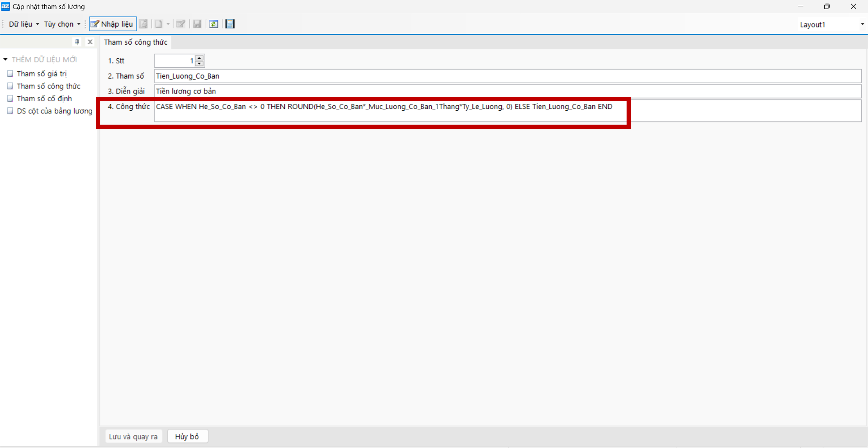Expand the Layout1 combo box
The height and width of the screenshot is (448, 868).
(x=862, y=24)
